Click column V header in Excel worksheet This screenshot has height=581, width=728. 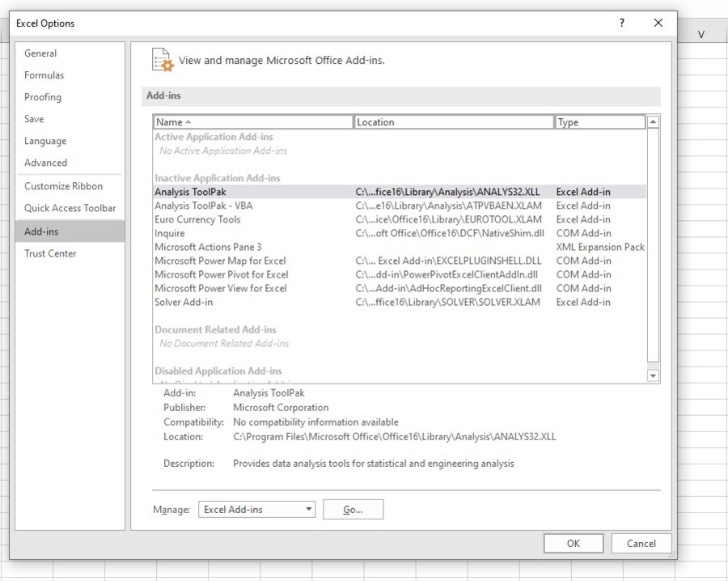701,34
